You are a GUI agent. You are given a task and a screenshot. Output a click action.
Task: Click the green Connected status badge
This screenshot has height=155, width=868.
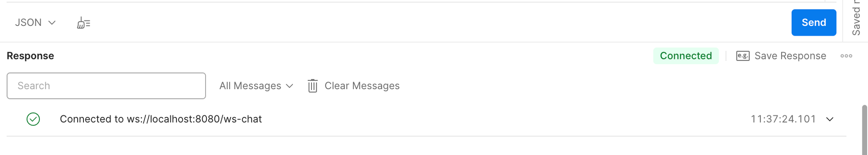point(685,56)
